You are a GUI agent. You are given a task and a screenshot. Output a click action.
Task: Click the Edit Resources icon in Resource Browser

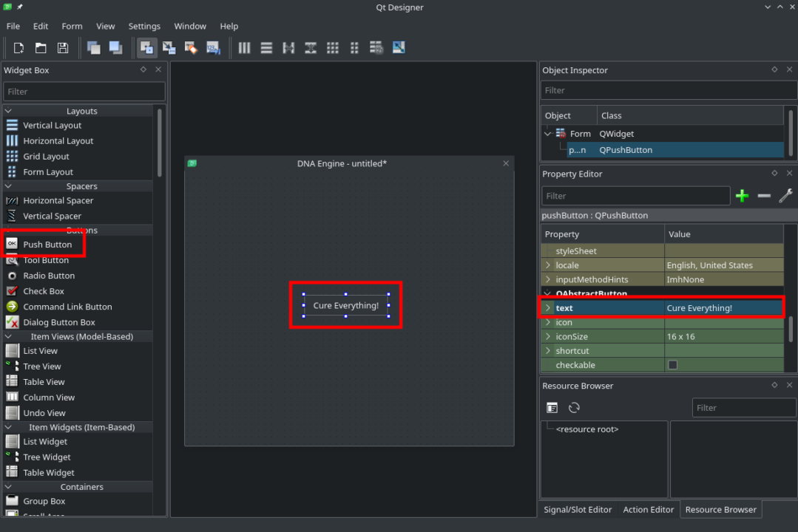click(x=552, y=407)
